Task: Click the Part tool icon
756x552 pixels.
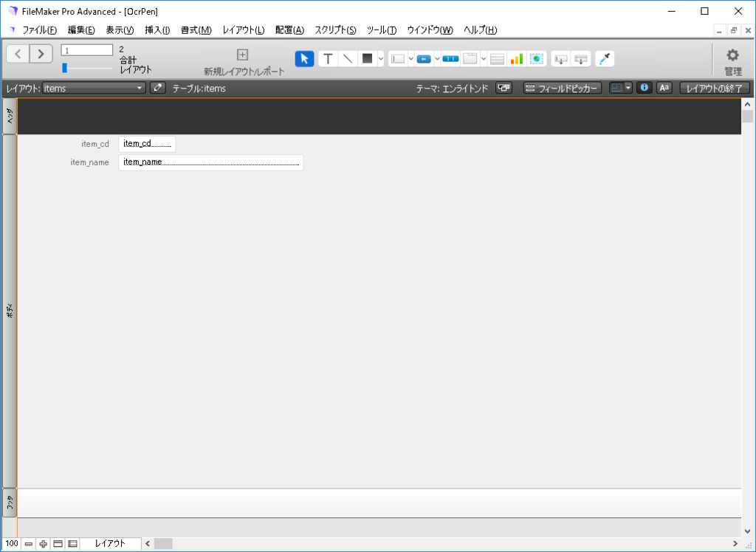Action: click(x=581, y=59)
